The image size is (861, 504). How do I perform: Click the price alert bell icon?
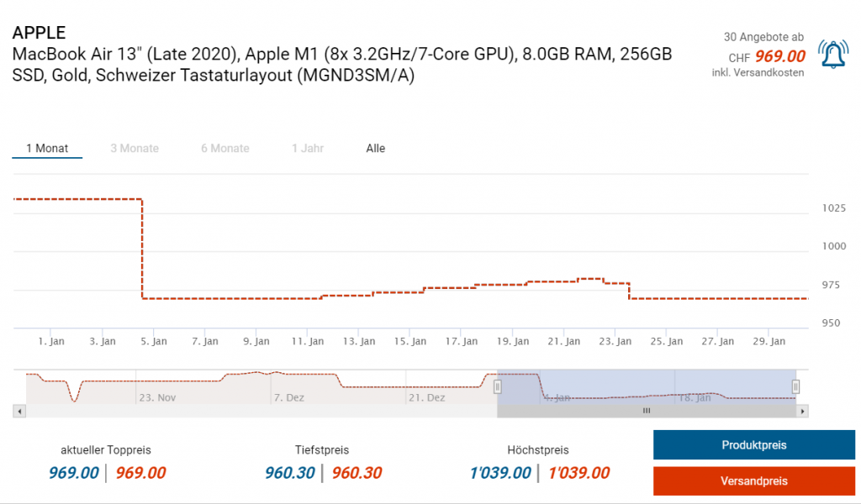coord(832,55)
